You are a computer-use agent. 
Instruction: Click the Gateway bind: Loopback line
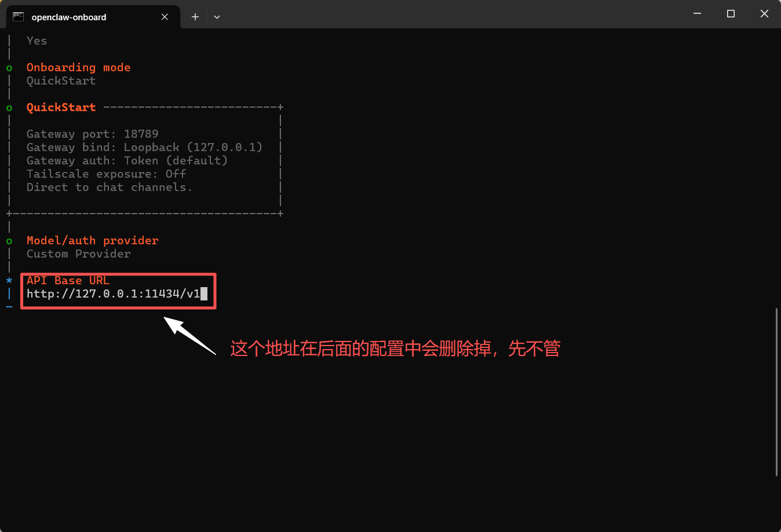pyautogui.click(x=145, y=147)
